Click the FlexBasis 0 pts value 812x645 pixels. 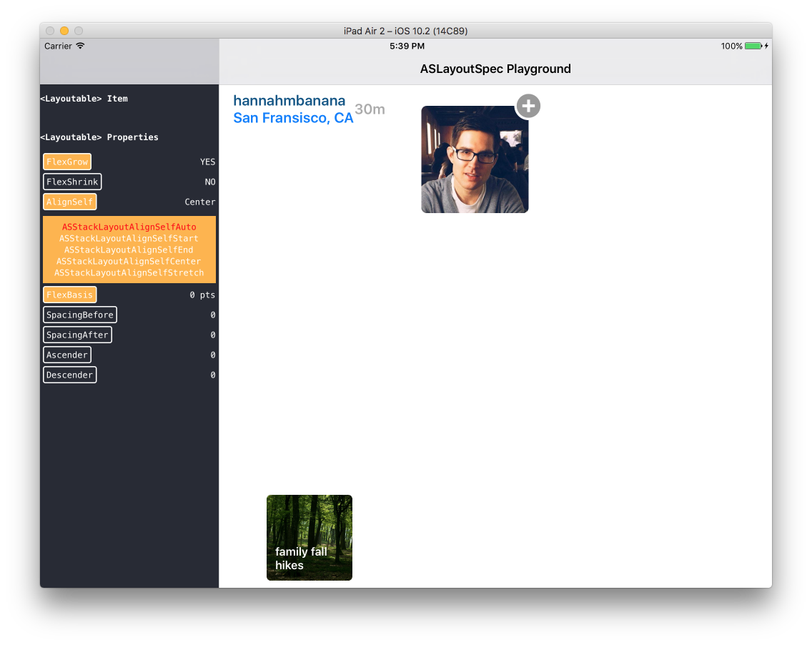coord(202,295)
